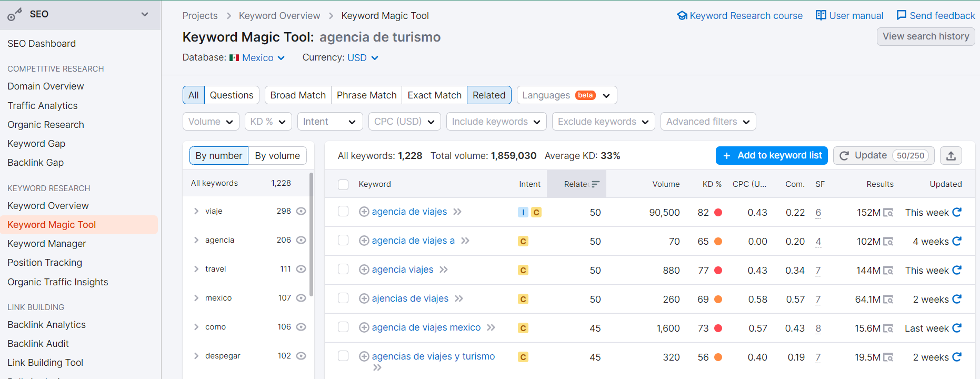Refresh metrics for 'agencias de viajes y turismo' row
The image size is (980, 379).
957,357
